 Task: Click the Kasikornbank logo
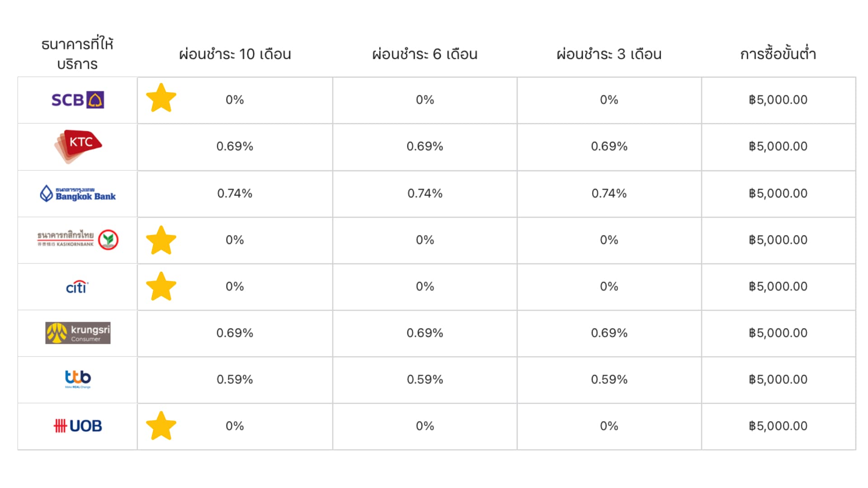tap(77, 239)
